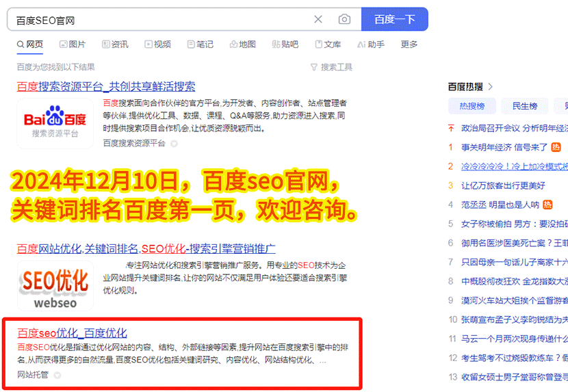Expand the 更多 menu
The width and height of the screenshot is (568, 392).
[x=409, y=44]
